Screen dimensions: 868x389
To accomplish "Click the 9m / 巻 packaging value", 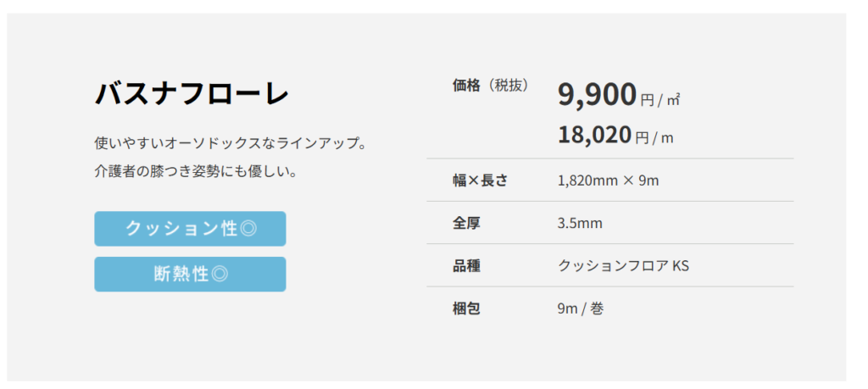I will click(580, 308).
